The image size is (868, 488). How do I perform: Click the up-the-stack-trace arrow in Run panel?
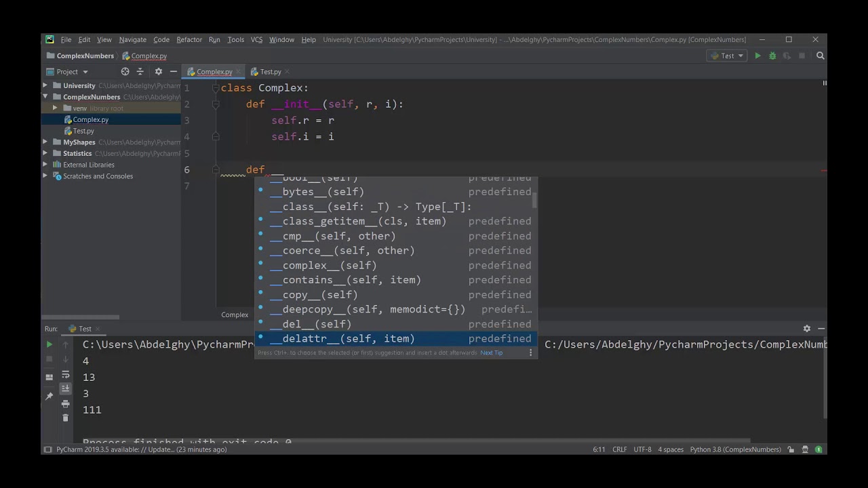(x=65, y=344)
